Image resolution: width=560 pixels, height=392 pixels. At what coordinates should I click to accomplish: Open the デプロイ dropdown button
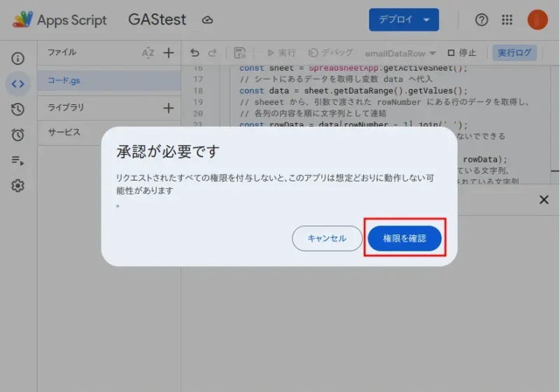(404, 20)
